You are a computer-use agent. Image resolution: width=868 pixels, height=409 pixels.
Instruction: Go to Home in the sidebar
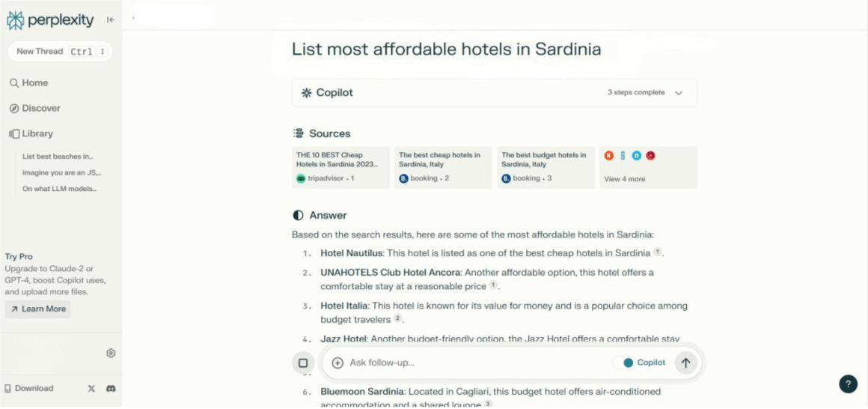coord(29,83)
